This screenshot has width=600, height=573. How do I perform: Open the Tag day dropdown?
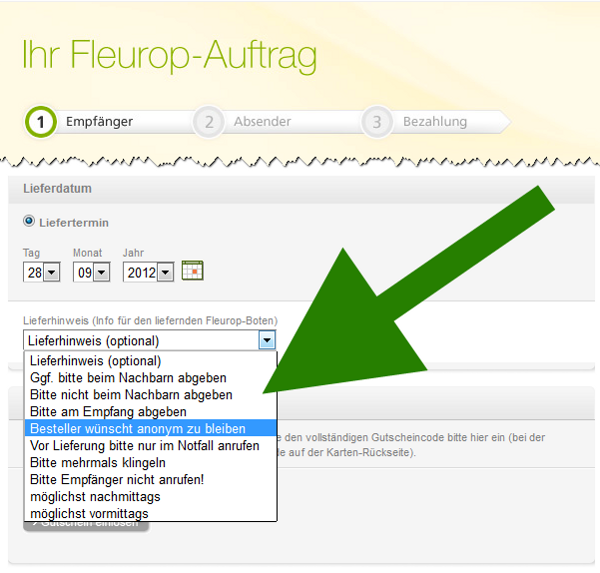click(x=41, y=272)
